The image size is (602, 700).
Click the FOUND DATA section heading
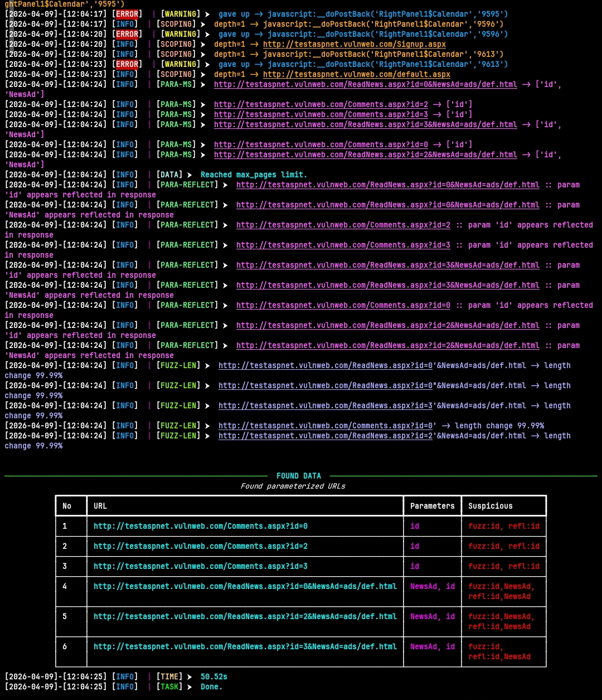[x=299, y=476]
